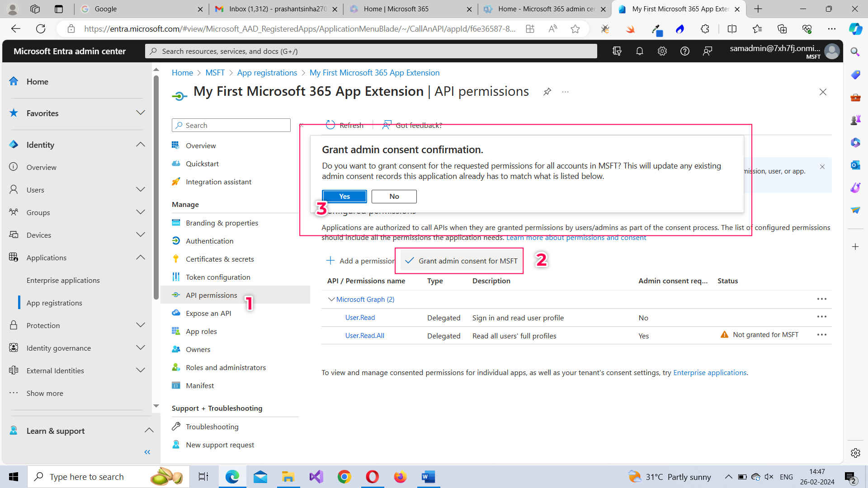Open notifications bell in Entra header
The width and height of the screenshot is (868, 488).
640,51
